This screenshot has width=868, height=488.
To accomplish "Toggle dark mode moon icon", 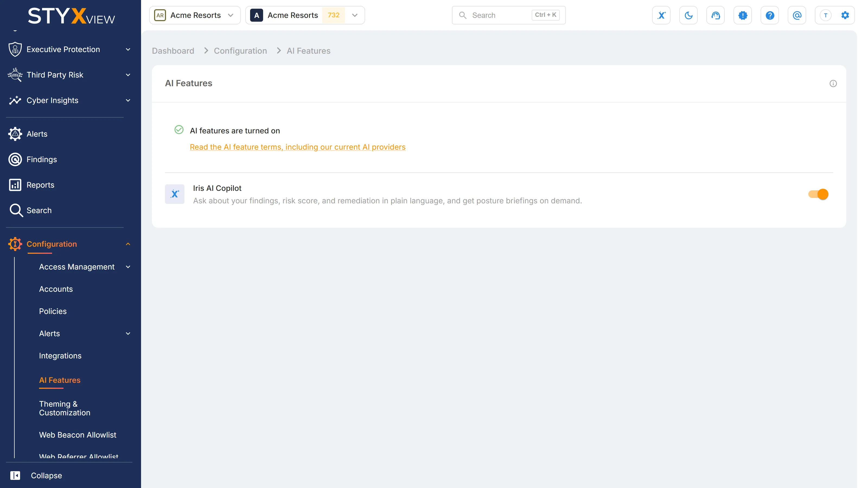I will [x=688, y=15].
